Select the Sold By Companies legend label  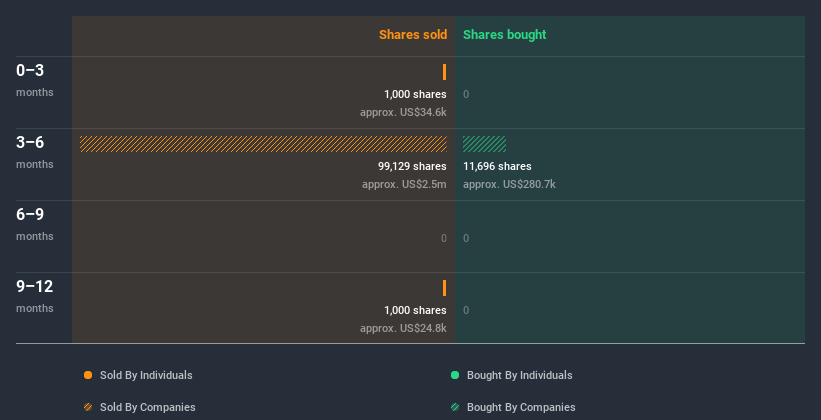[x=148, y=407]
